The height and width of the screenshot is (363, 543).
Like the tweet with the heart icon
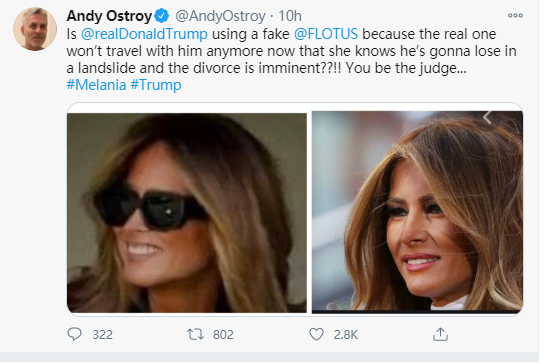316,334
